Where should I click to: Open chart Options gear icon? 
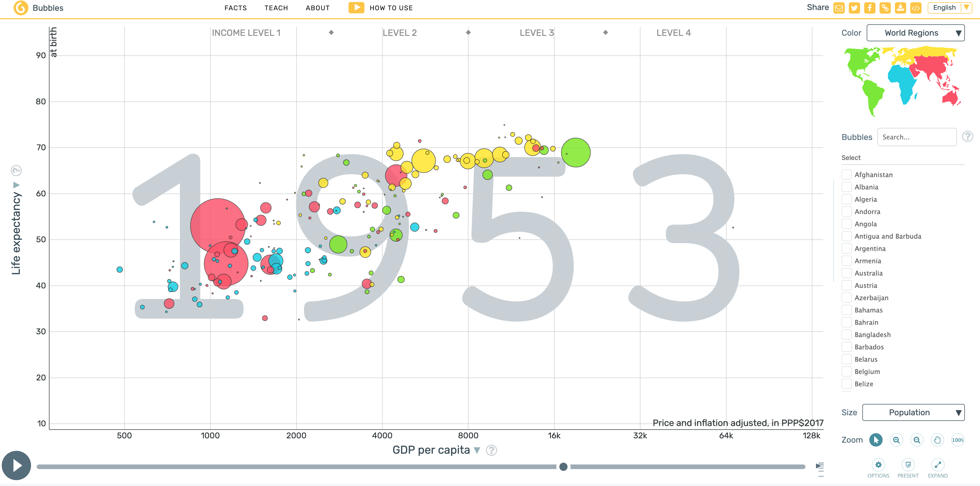click(878, 465)
